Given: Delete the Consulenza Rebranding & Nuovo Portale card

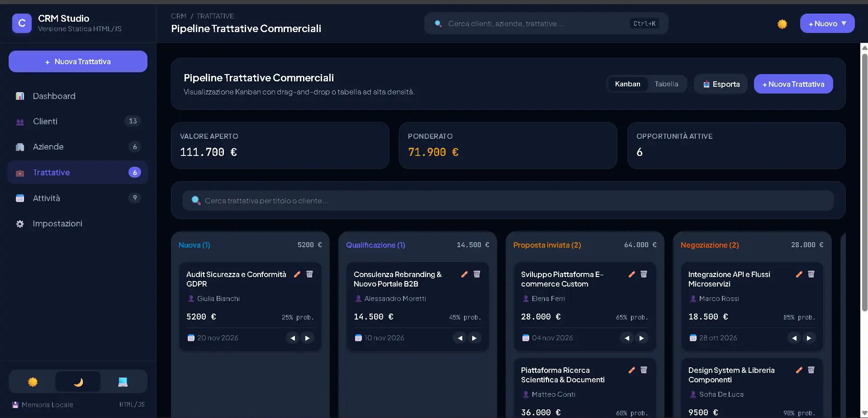Looking at the screenshot, I should pyautogui.click(x=477, y=274).
